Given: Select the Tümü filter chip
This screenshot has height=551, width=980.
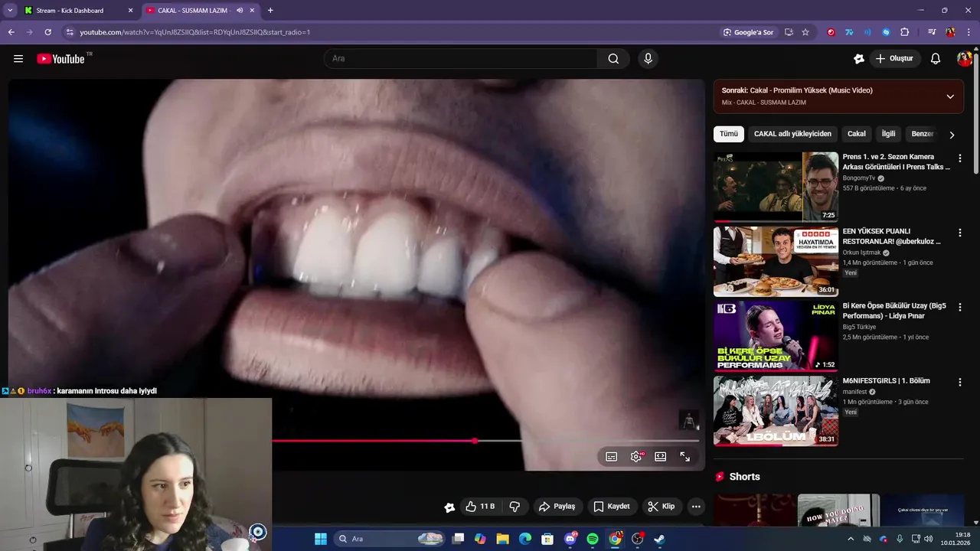Looking at the screenshot, I should (x=729, y=134).
